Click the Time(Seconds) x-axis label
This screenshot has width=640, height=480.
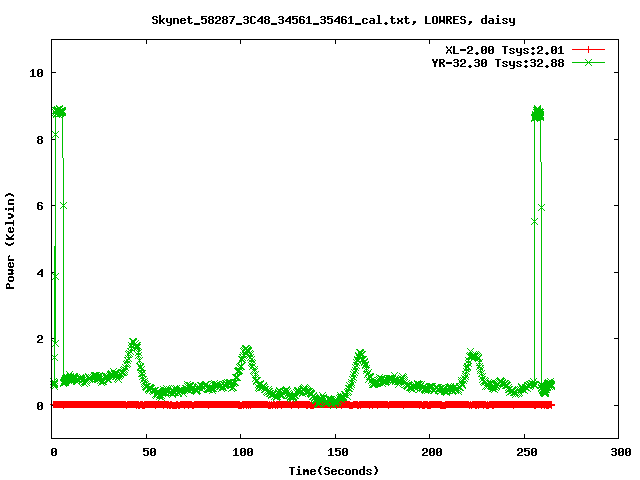click(333, 471)
